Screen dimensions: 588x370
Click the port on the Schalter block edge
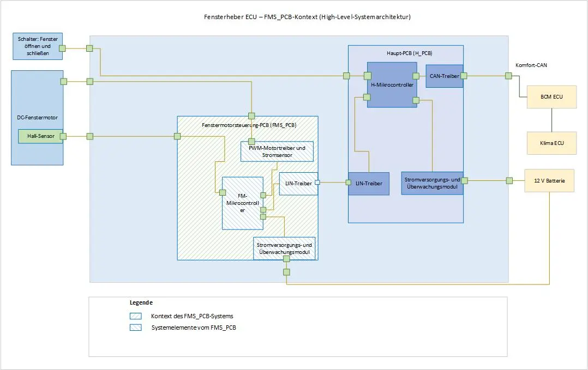[x=62, y=48]
